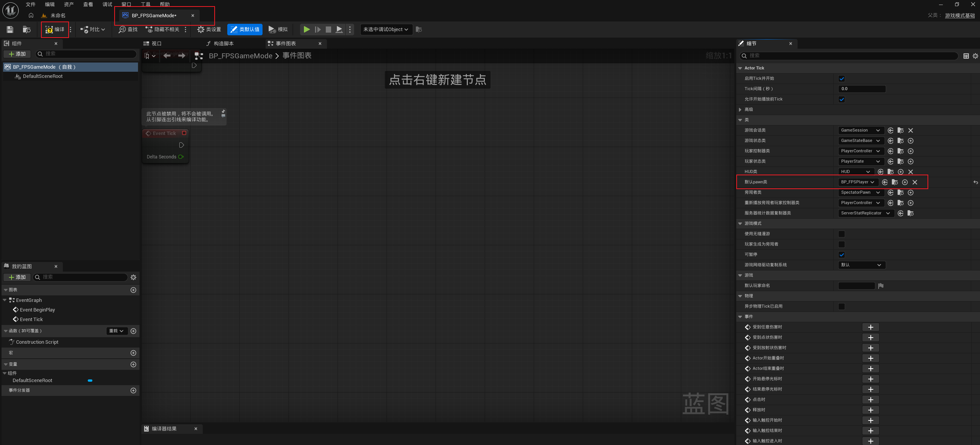Viewport: 980px width, 445px height.
Task: Click the Tick间隔 value field
Action: point(862,89)
